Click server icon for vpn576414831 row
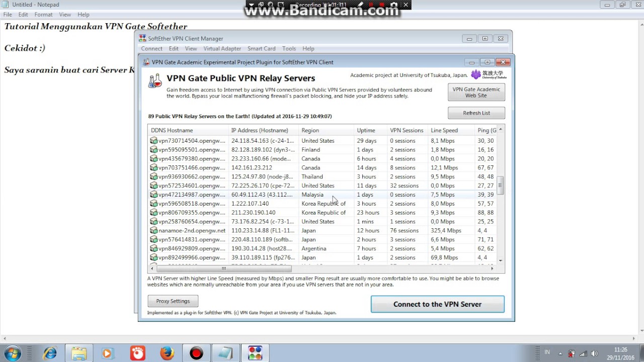Viewport: 644px width, 362px height. point(154,240)
